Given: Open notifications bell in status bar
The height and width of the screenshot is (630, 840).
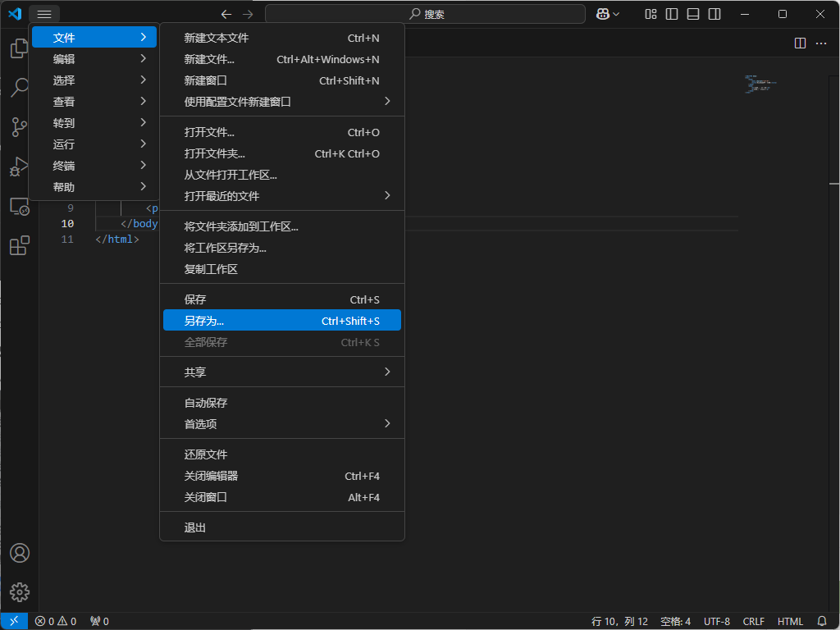Looking at the screenshot, I should (822, 622).
